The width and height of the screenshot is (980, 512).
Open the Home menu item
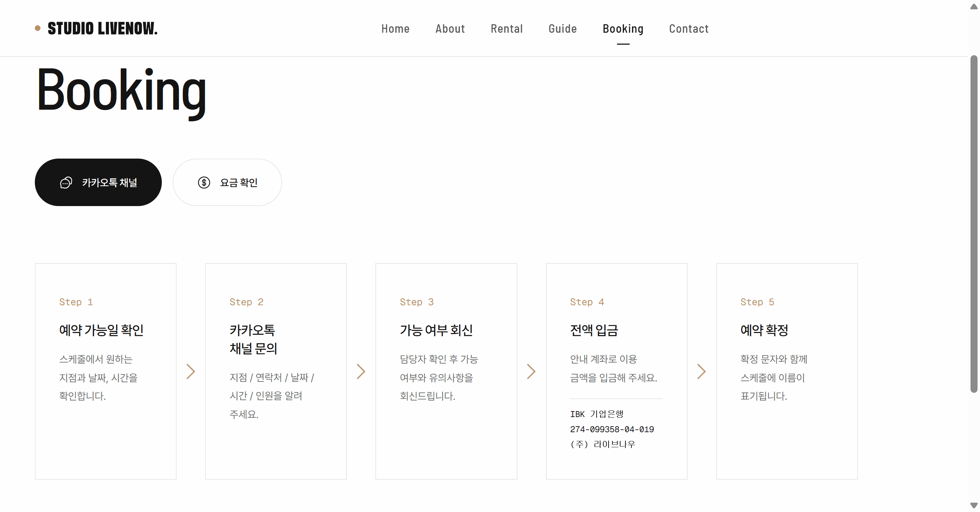coord(395,28)
